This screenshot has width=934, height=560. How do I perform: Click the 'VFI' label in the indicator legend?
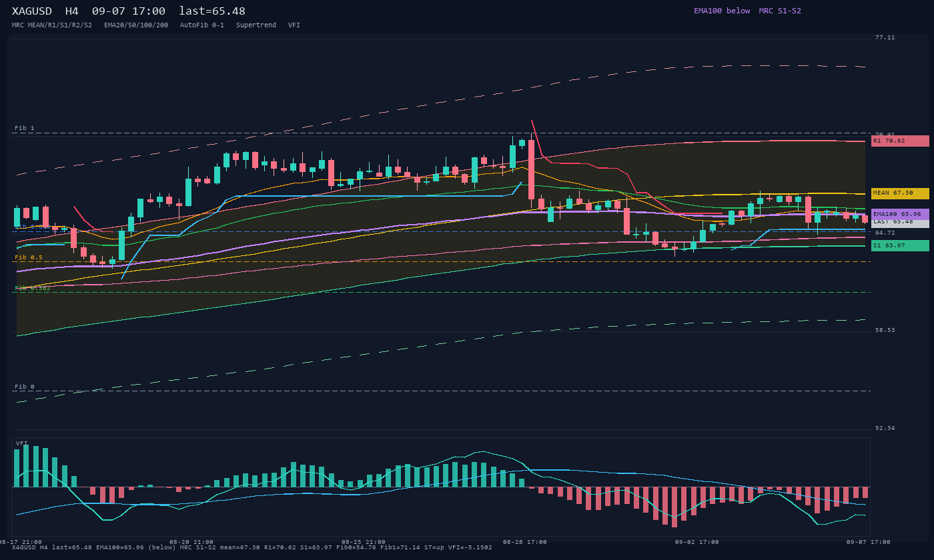pos(294,25)
